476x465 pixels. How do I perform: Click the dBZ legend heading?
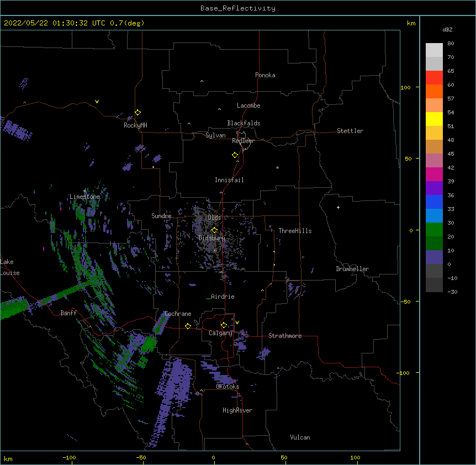click(x=447, y=30)
